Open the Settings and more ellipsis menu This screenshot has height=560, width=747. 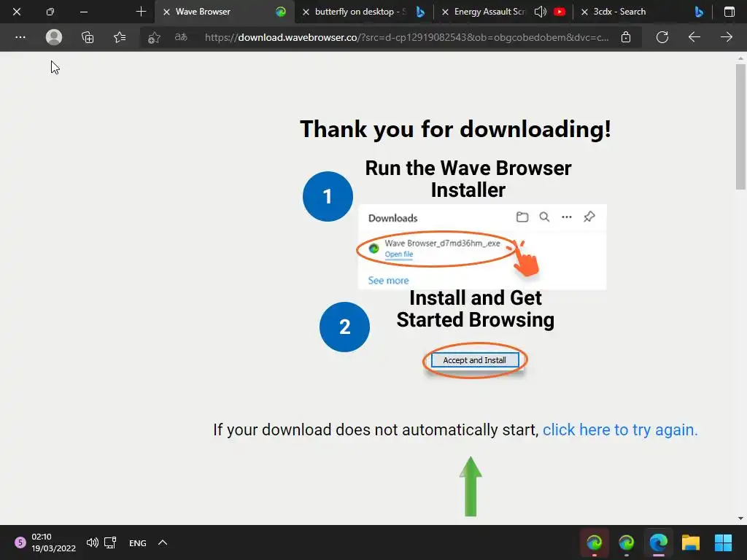coord(20,37)
